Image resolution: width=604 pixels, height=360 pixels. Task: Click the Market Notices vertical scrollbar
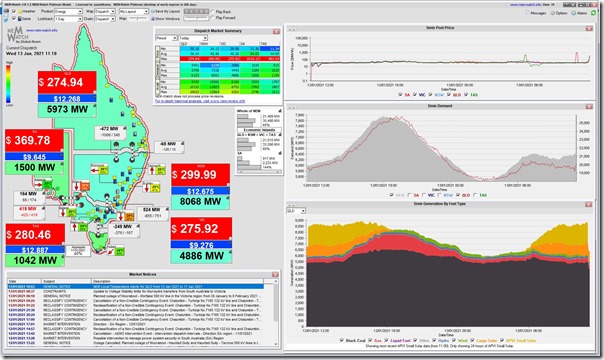click(x=275, y=313)
